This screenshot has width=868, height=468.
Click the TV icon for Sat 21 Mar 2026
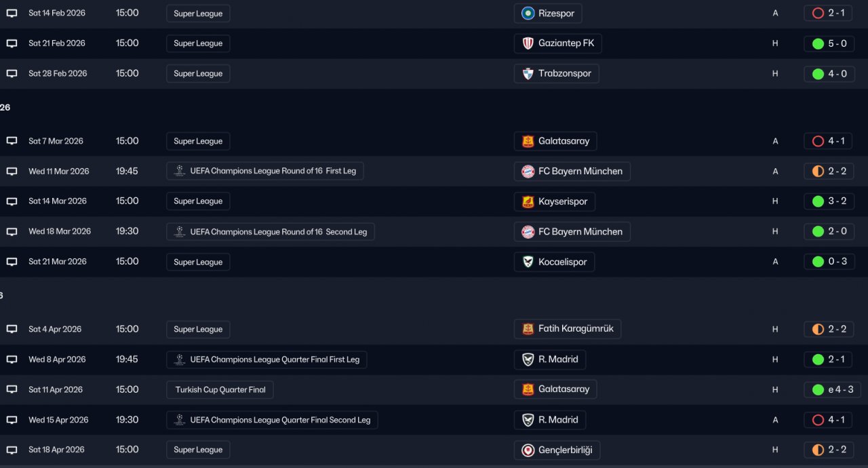12,262
